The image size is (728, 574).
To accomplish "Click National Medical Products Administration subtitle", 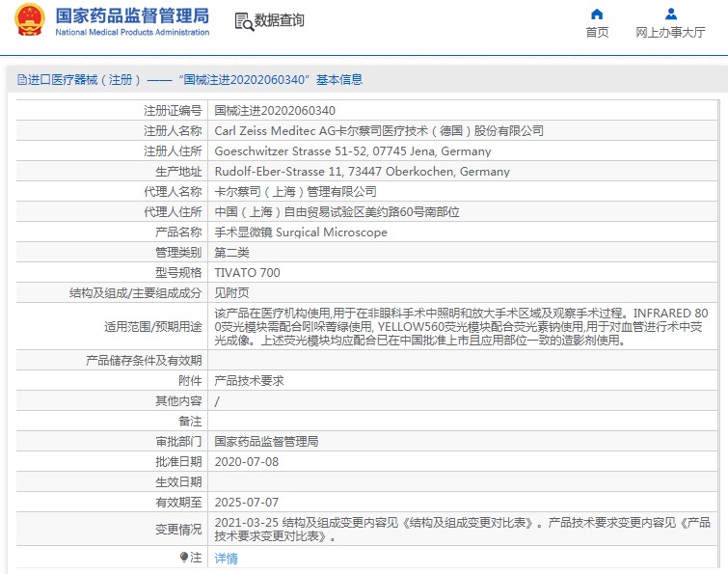I will (132, 32).
